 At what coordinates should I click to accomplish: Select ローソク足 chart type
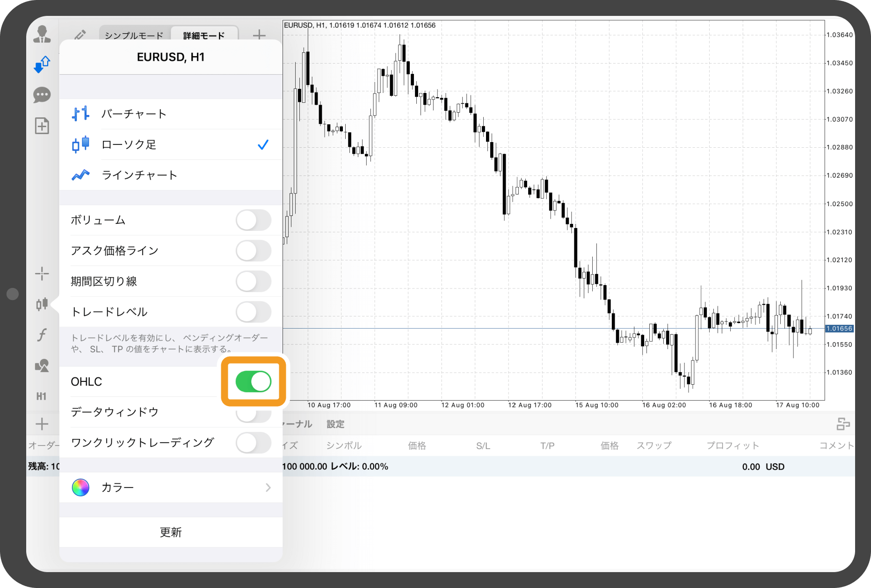(171, 144)
